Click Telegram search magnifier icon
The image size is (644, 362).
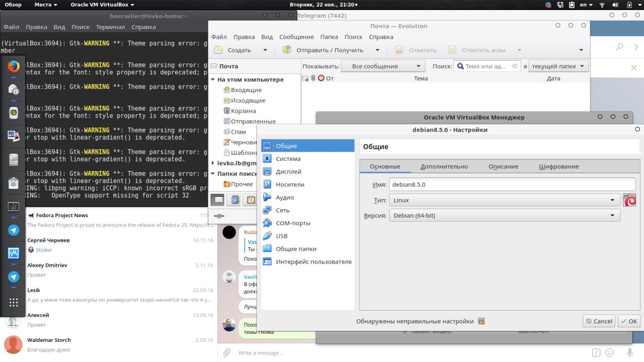pos(620,47)
